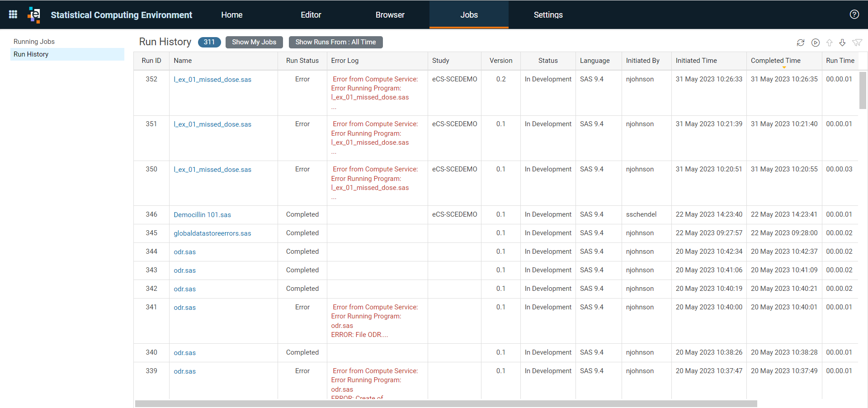Click the vertical scrollbar thumb of table
868x408 pixels.
[863, 90]
